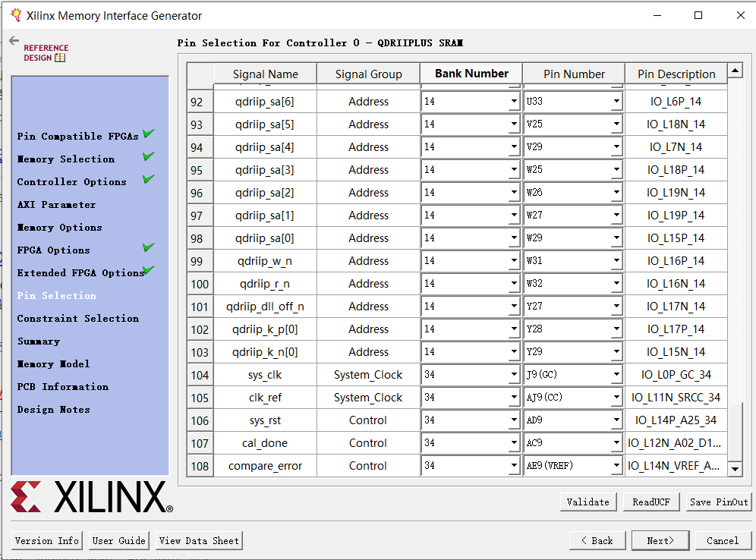Click pin description IO_L11N_SRCC_34
Screen dimensions: 756x560
click(x=676, y=398)
